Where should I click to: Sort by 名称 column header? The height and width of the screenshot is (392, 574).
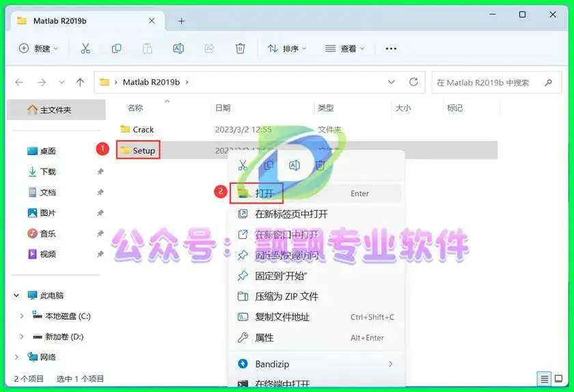(x=135, y=108)
